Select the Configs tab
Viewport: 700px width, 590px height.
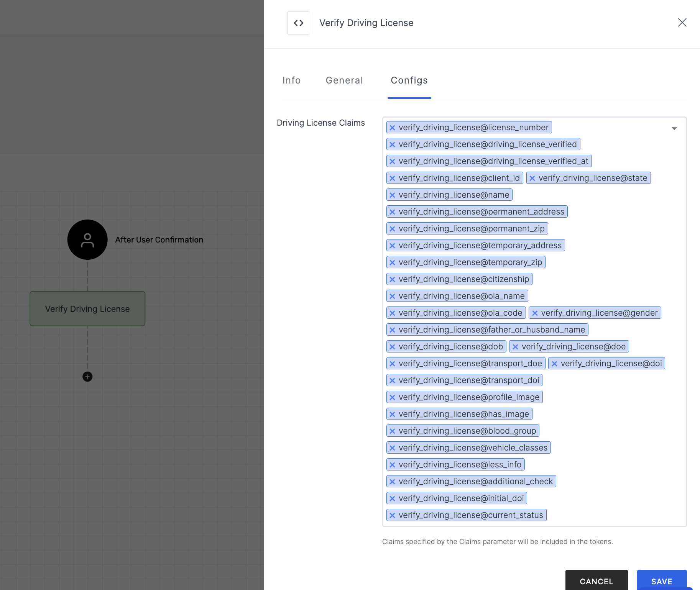click(409, 80)
